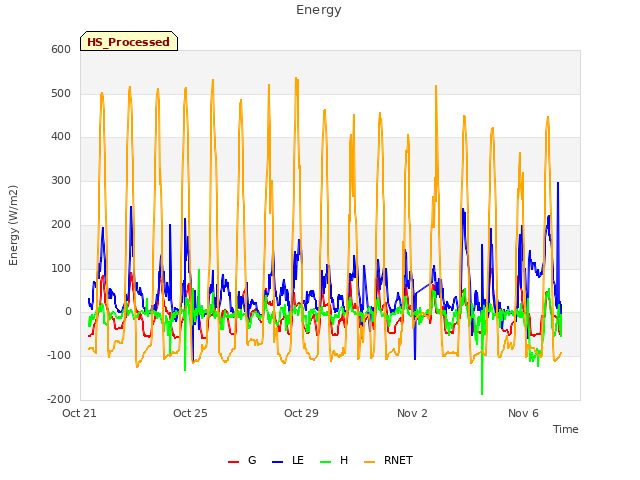Toggle the RNET series legend entry
The image size is (640, 480).
pyautogui.click(x=388, y=460)
